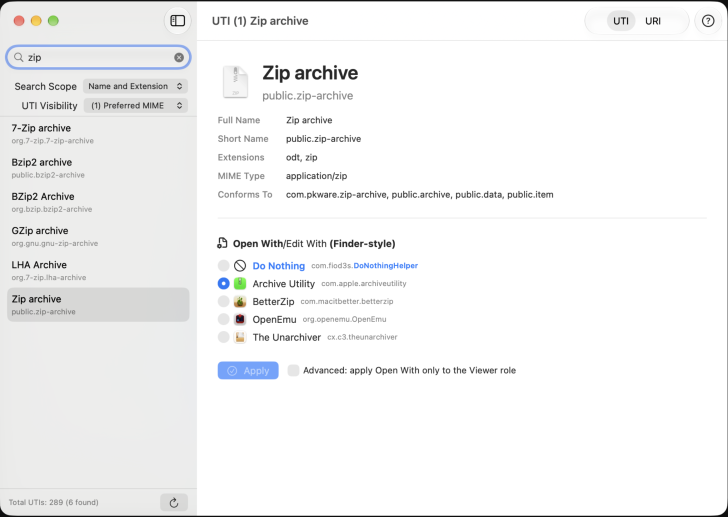Click com.apple.archiveutility bundle identifier
The image size is (728, 517).
[364, 283]
